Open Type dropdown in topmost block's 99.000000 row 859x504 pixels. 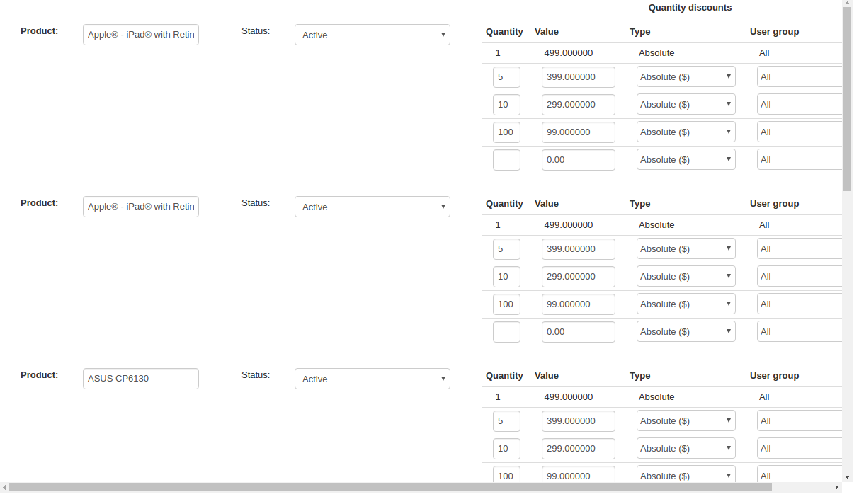click(686, 132)
